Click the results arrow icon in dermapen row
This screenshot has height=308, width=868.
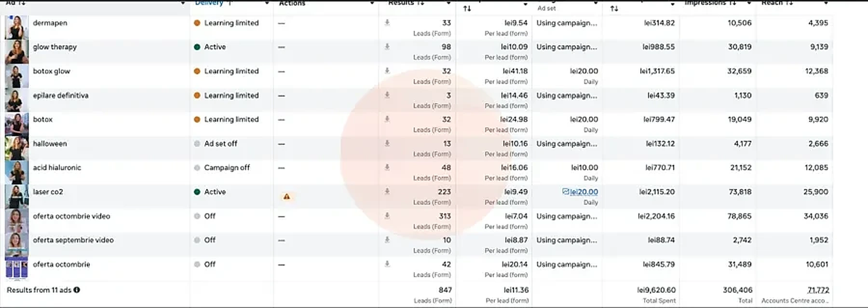pos(387,23)
